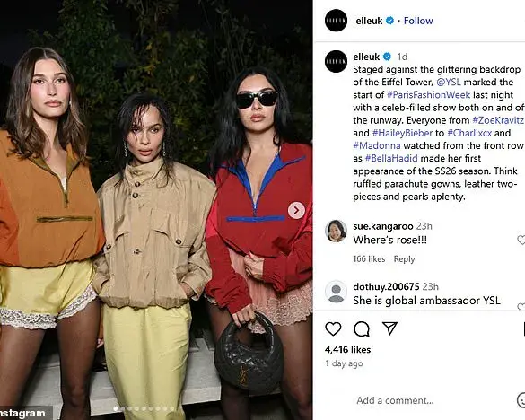This screenshot has width=525, height=420.
Task: Show who liked via 4,416 likes
Action: (x=347, y=350)
